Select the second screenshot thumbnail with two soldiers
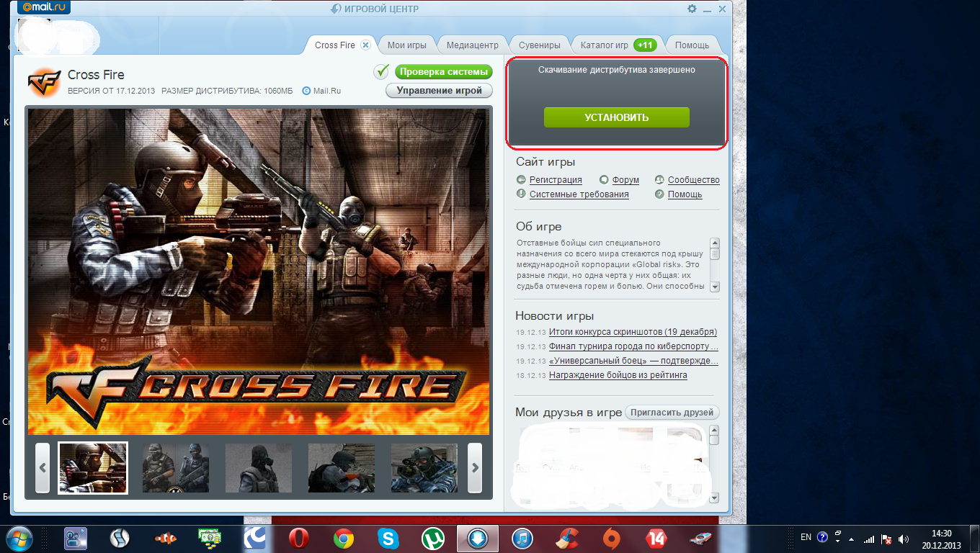 176,467
